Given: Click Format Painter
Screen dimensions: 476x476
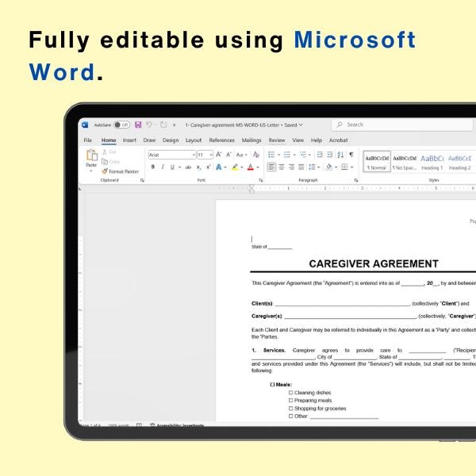Looking at the screenshot, I should point(121,171).
